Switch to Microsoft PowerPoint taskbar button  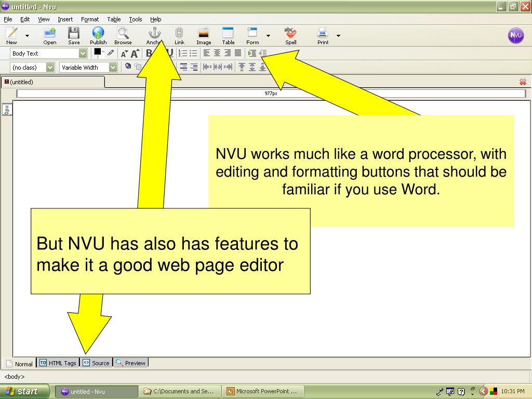pos(263,391)
